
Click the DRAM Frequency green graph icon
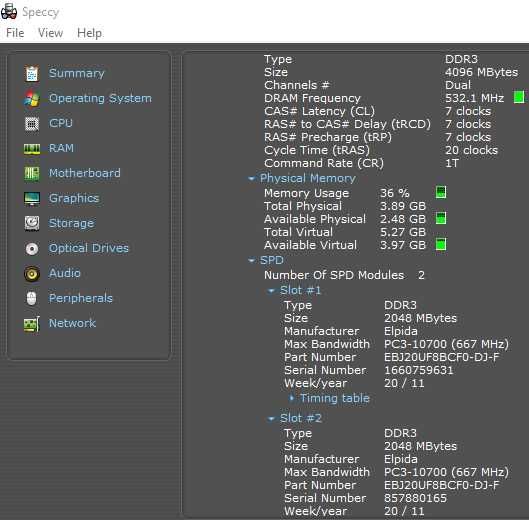click(x=519, y=97)
